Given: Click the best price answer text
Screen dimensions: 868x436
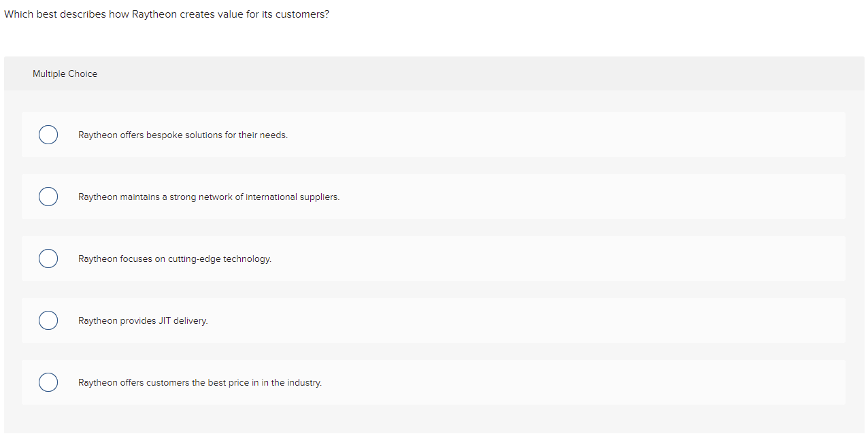Looking at the screenshot, I should click(200, 382).
